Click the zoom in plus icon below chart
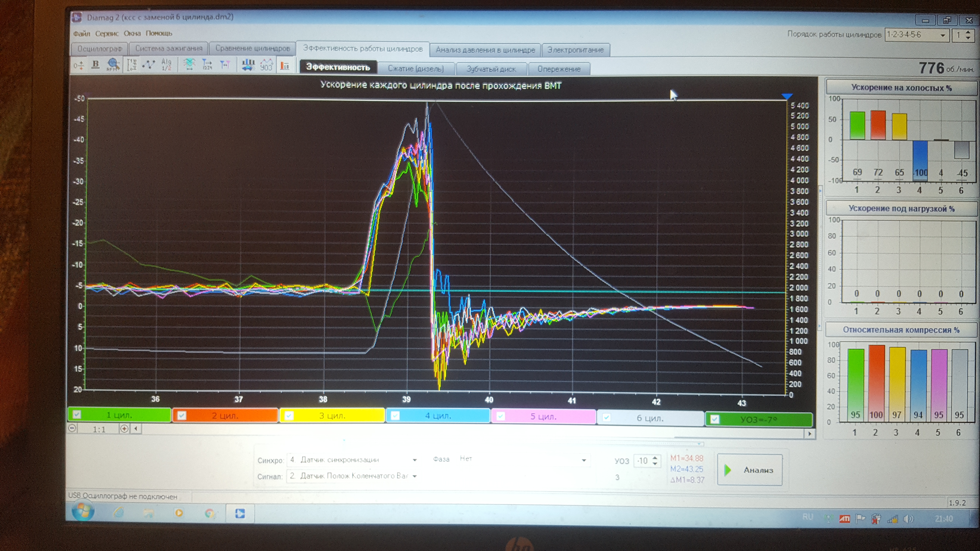Viewport: 980px width, 551px height. pos(124,429)
